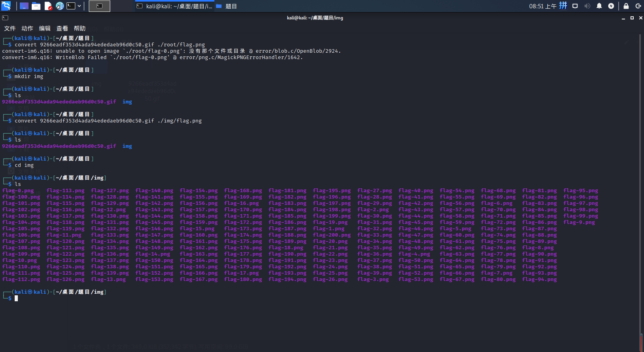Switch to the 题目 folder taskbar window
Image resolution: width=644 pixels, height=352 pixels.
tap(227, 6)
